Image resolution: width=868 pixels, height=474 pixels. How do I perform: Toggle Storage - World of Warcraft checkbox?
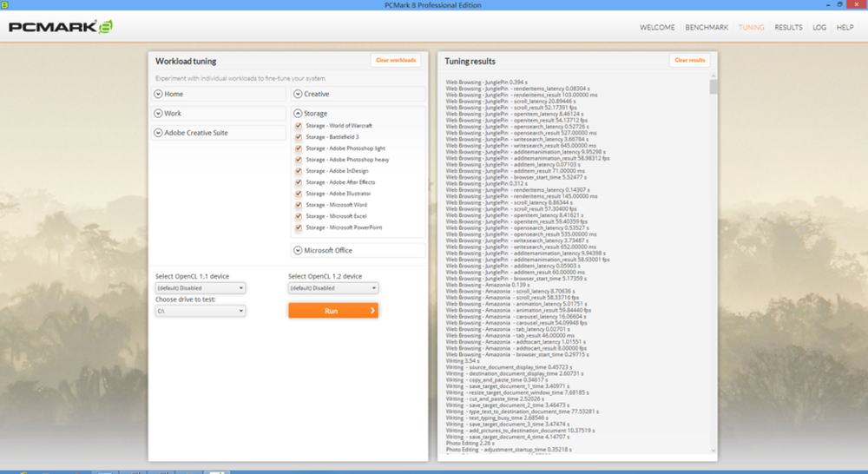tap(299, 126)
